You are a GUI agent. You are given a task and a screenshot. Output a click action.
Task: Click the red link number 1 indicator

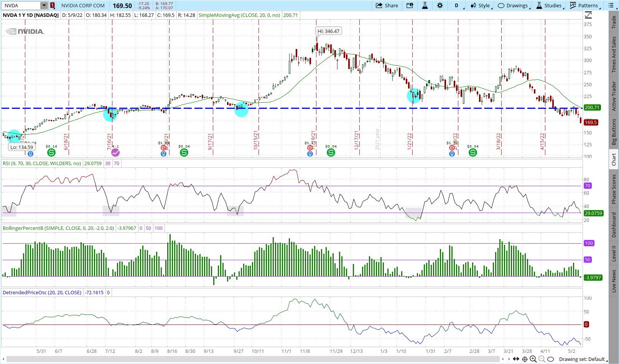coord(53,5)
